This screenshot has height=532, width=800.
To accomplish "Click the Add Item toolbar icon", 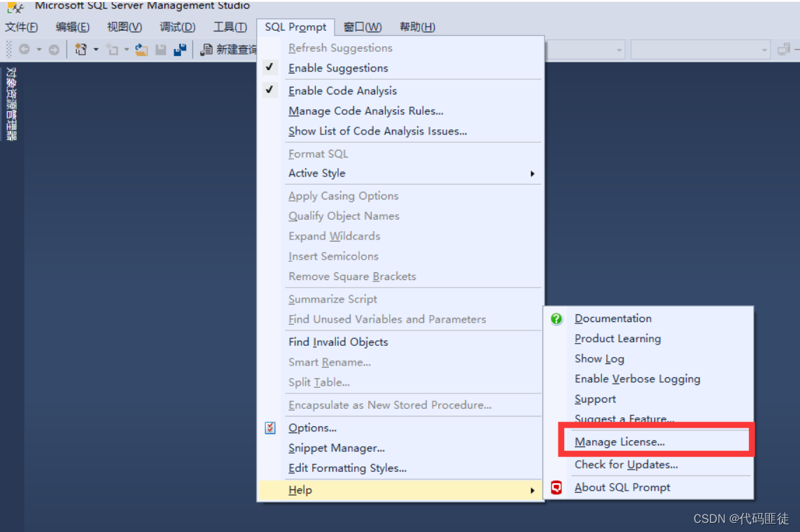I will 112,50.
